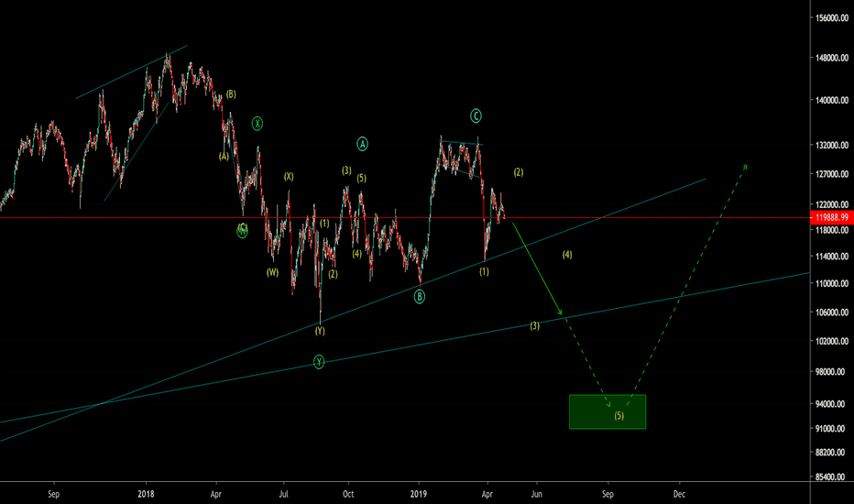Click the Jun label on time axis

536,494
